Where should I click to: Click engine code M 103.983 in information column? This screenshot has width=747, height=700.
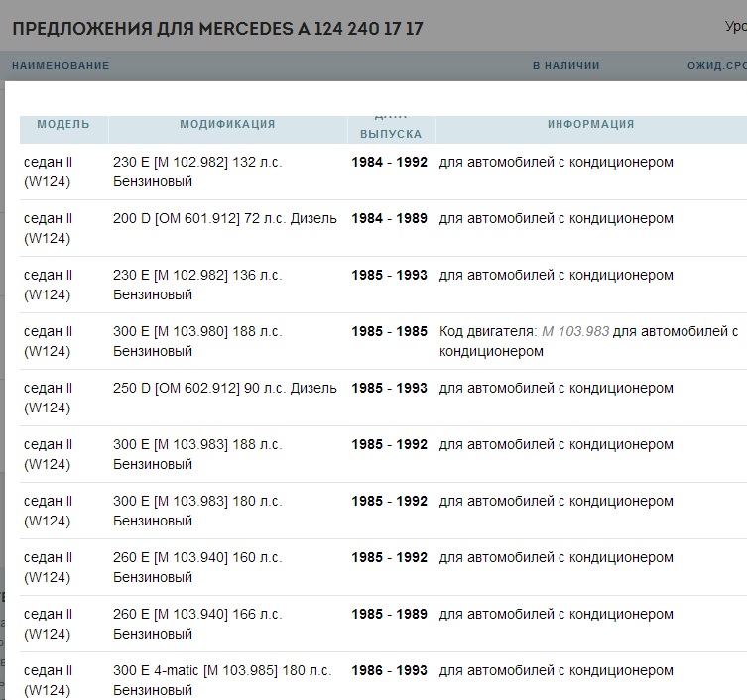point(575,331)
